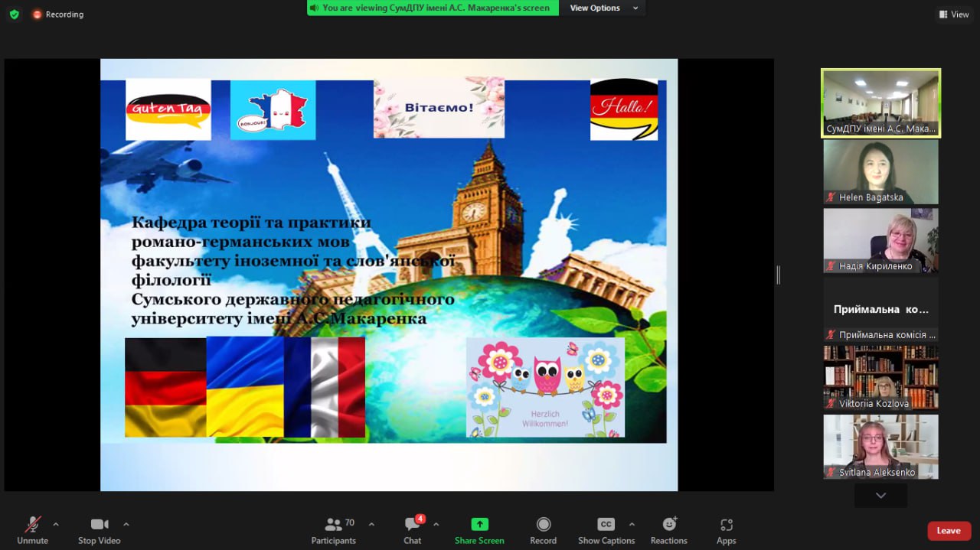Screen dimensions: 980x550
Task: Open the View layout menu
Action: (954, 14)
